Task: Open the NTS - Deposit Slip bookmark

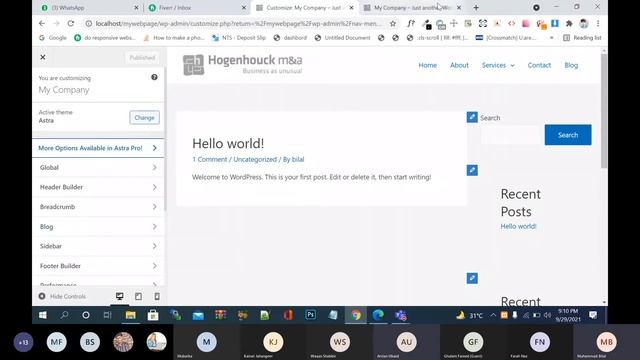Action: coord(239,38)
